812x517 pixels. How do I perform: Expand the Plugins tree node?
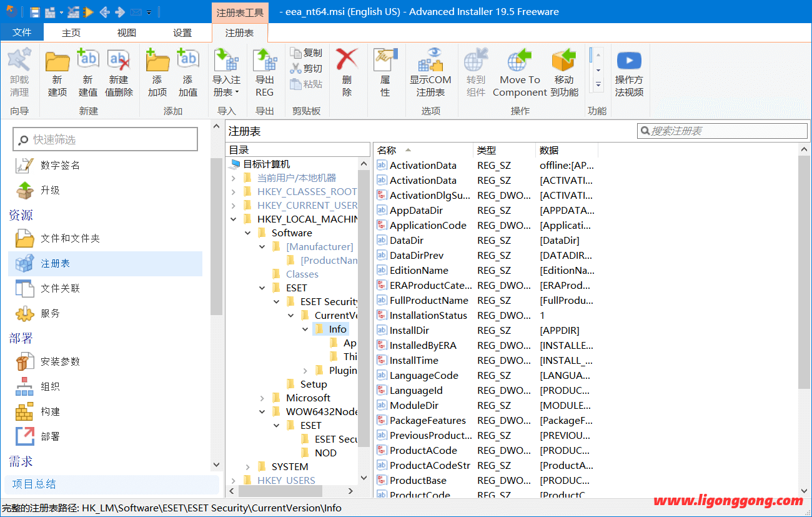pos(305,371)
